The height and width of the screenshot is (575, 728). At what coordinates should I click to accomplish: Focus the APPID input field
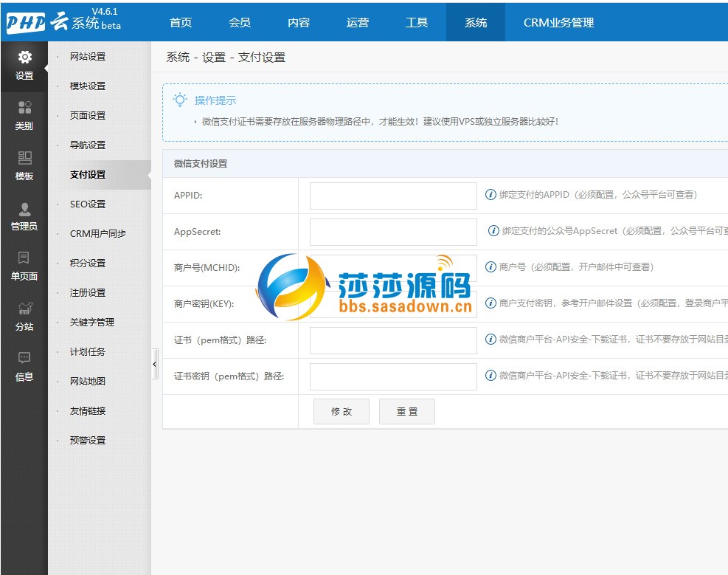393,196
